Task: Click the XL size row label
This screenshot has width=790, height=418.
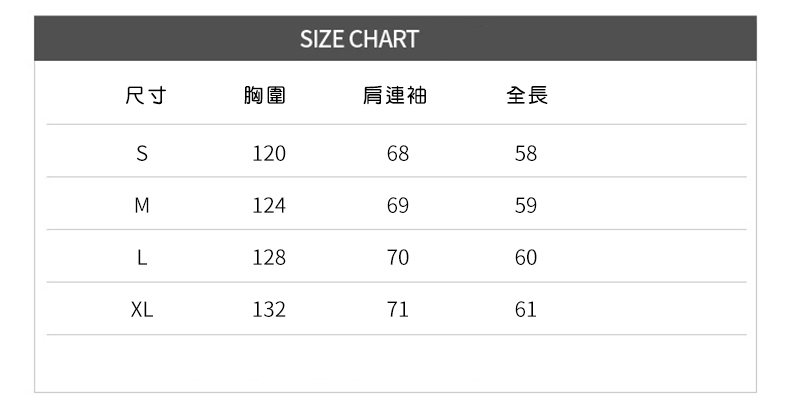Action: (142, 310)
